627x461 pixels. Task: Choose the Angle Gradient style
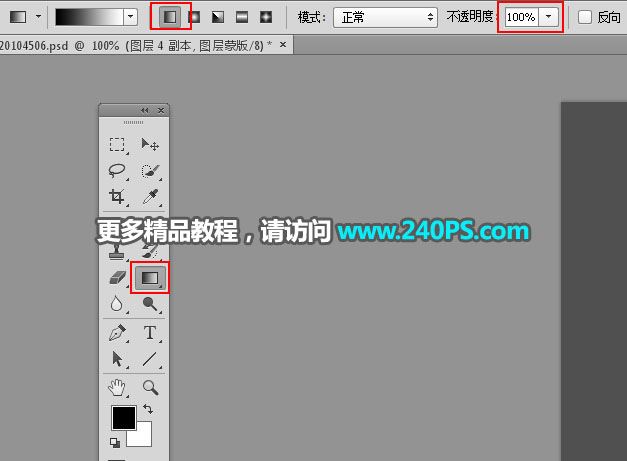[218, 17]
